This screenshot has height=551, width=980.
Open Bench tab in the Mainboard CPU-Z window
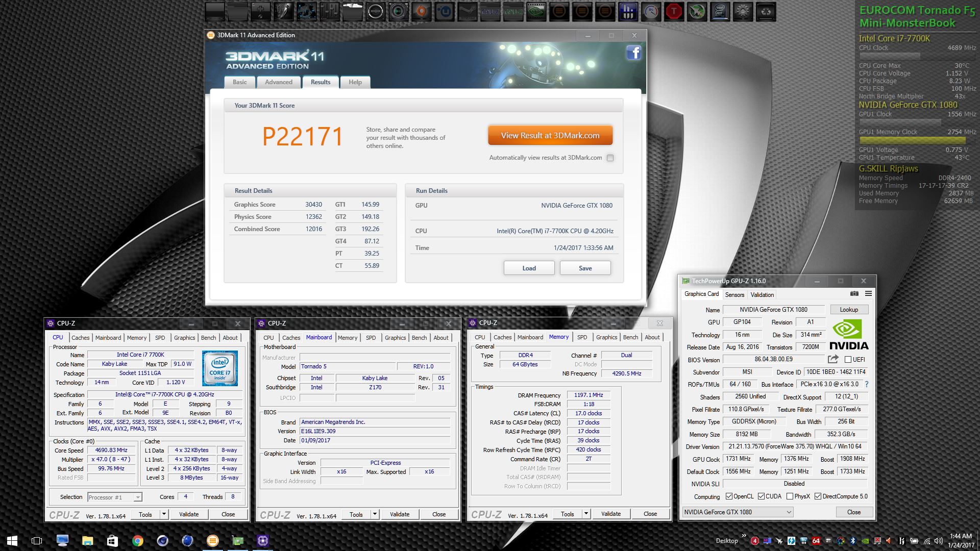point(419,338)
